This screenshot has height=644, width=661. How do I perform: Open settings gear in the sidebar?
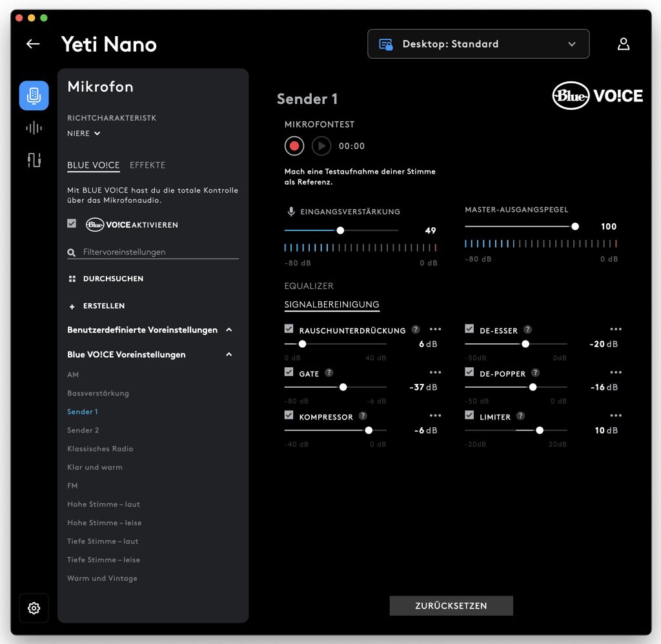(34, 608)
